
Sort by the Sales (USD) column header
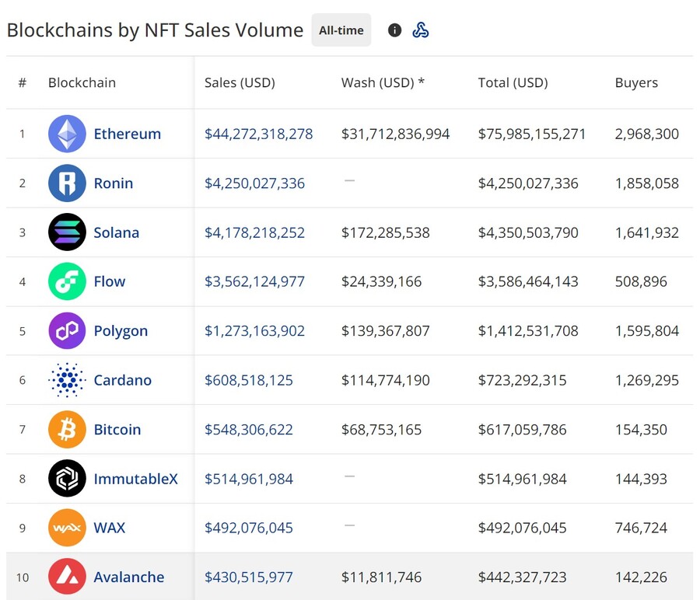click(240, 82)
